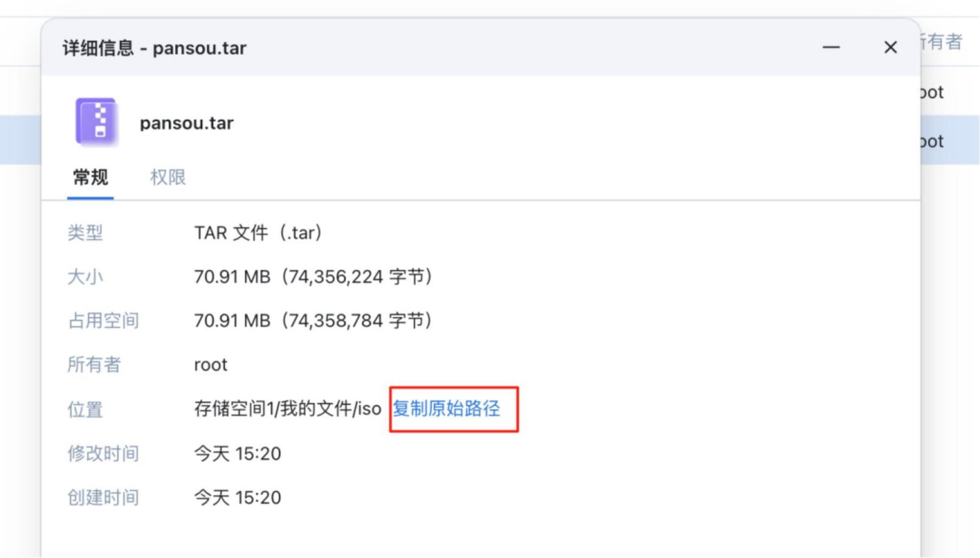Click the size value with 74,356,224 字节

[313, 277]
